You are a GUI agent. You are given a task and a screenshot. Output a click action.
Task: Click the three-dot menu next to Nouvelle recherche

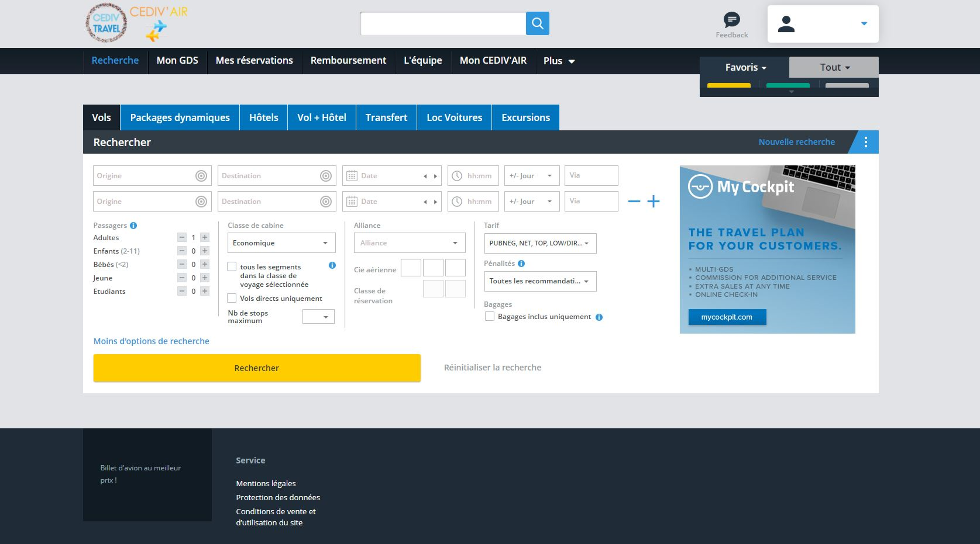(x=866, y=142)
